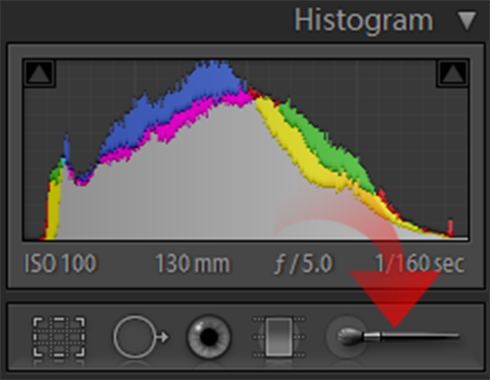Collapse the Histogram panel with triangle
The height and width of the screenshot is (380, 490).
[467, 21]
